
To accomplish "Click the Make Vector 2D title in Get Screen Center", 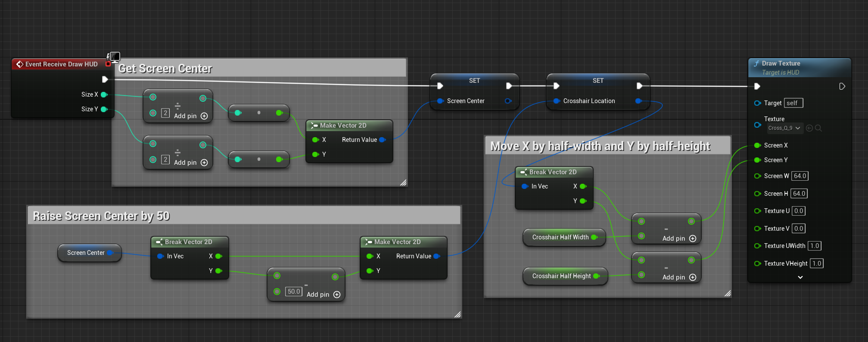I will click(343, 126).
